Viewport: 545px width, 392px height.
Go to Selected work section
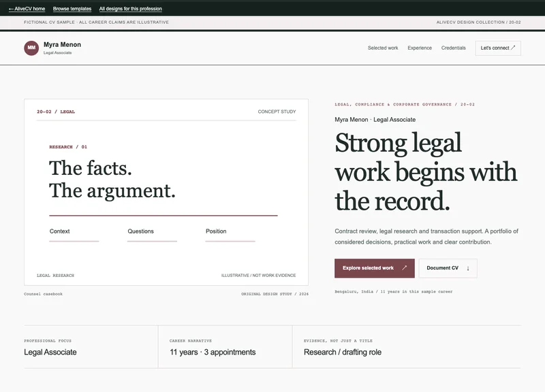tap(383, 48)
